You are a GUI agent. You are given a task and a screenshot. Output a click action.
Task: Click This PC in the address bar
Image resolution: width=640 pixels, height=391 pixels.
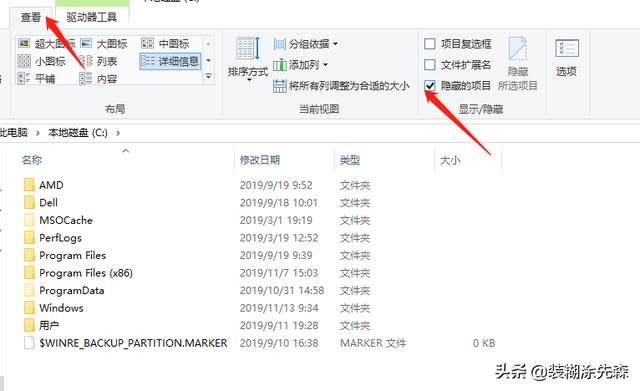pyautogui.click(x=13, y=133)
